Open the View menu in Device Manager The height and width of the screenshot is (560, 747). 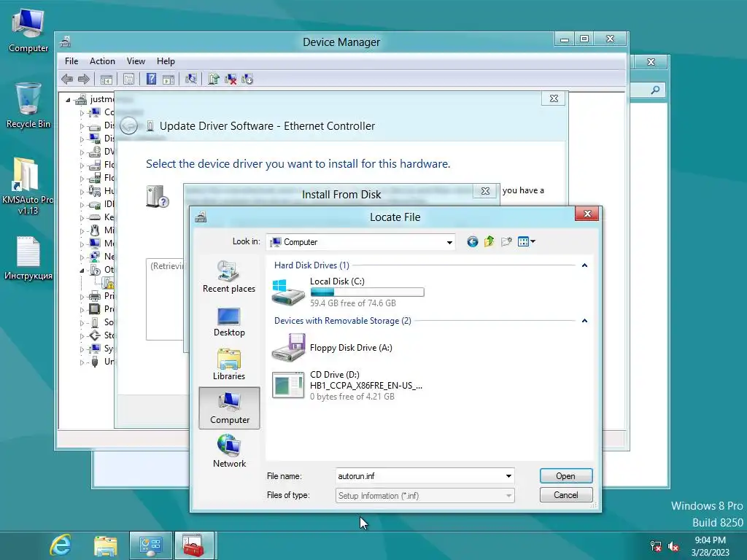coord(136,61)
